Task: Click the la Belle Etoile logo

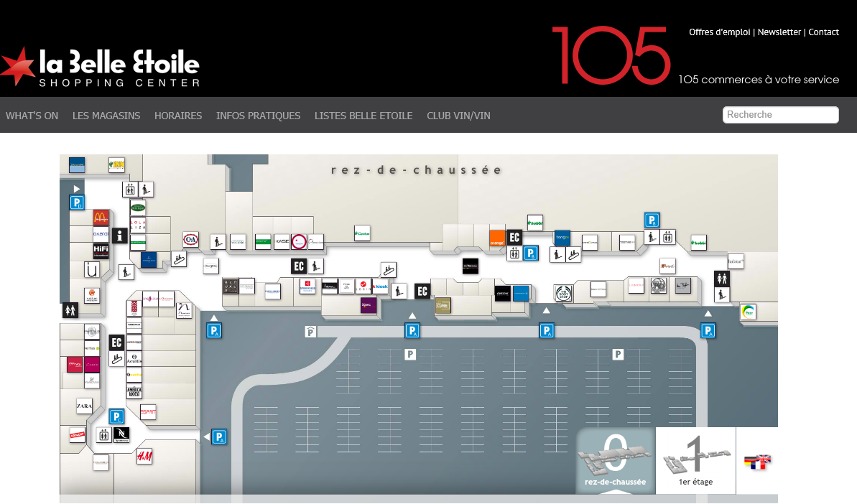Action: point(101,67)
